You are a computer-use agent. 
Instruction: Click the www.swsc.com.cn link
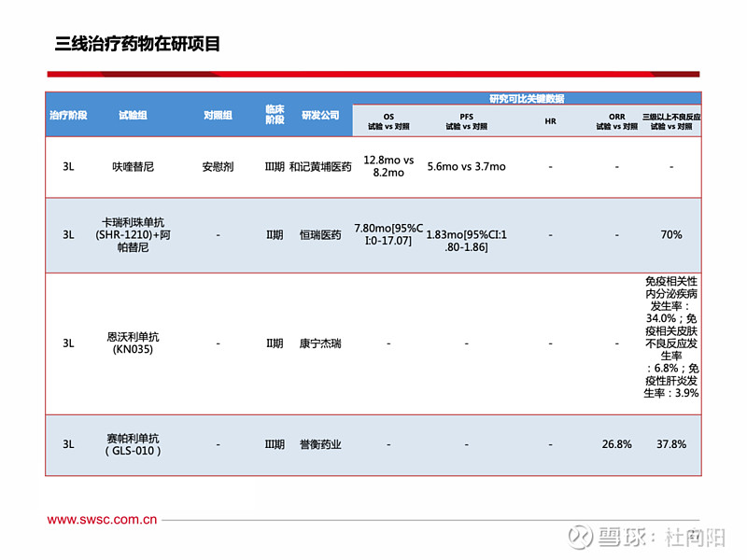[102, 520]
